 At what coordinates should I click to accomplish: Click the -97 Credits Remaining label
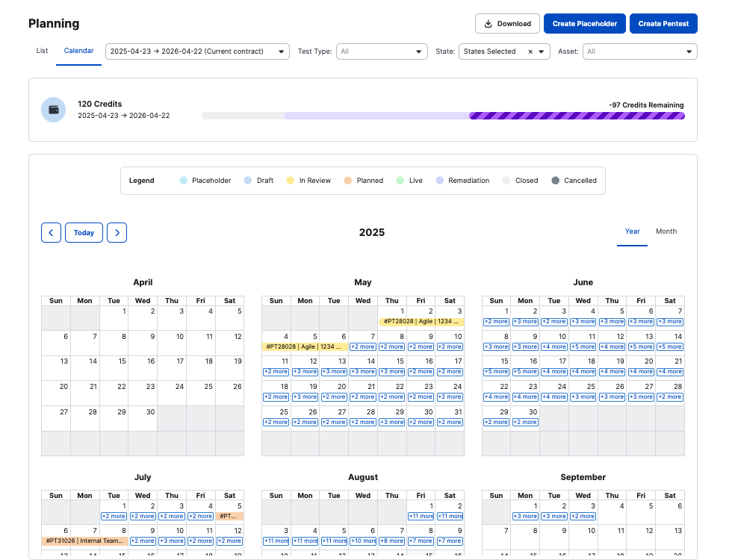click(646, 105)
